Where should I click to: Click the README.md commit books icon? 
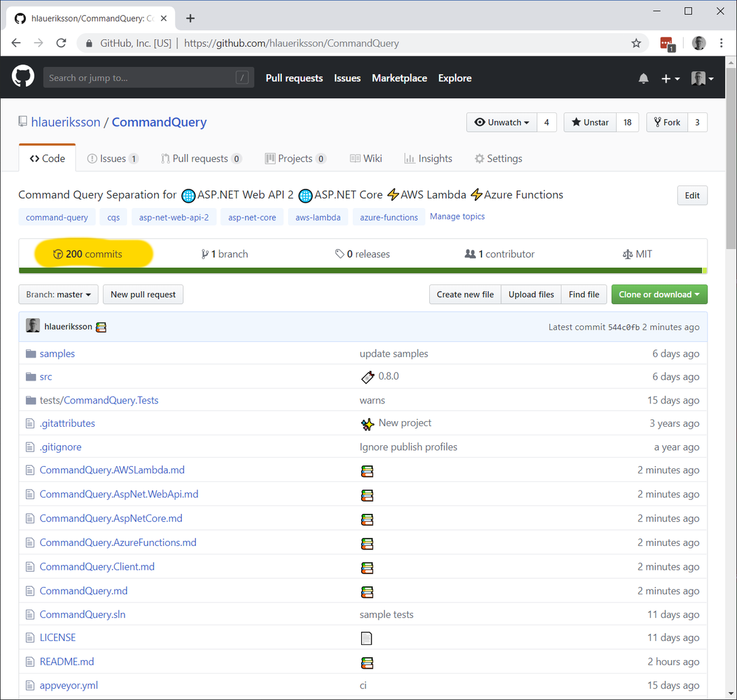point(367,663)
